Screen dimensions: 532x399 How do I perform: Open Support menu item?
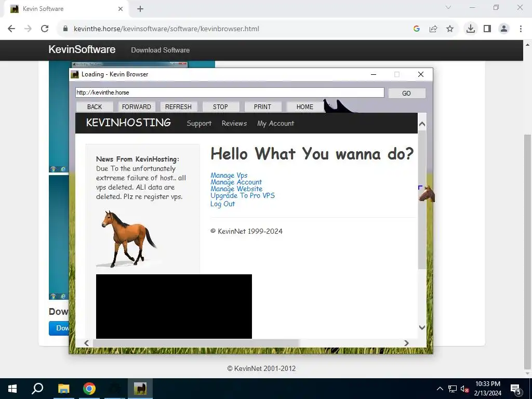(199, 124)
